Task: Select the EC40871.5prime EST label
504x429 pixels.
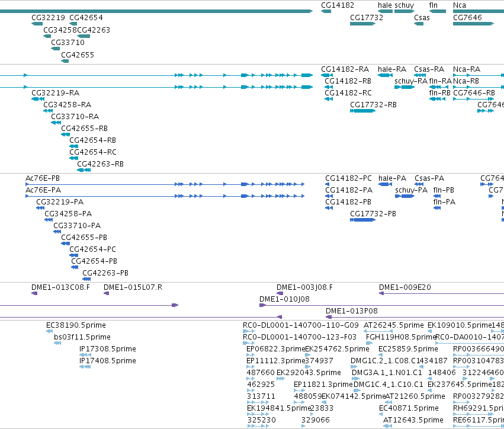Action: pyautogui.click(x=409, y=408)
